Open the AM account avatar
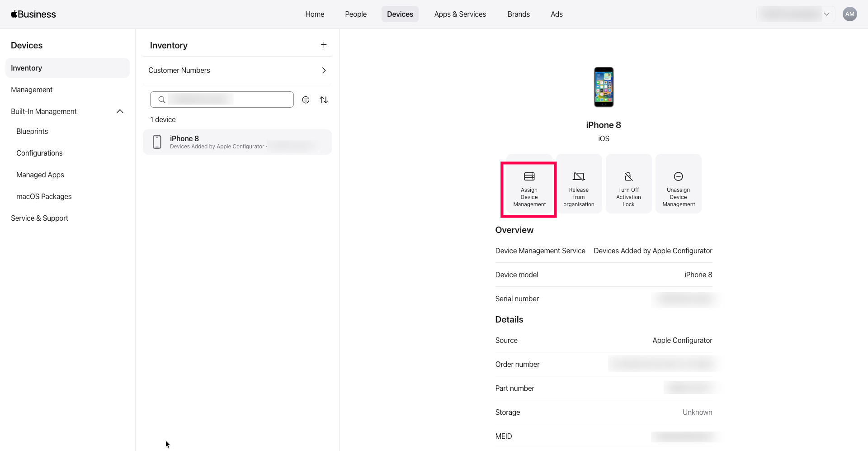868x451 pixels. click(849, 14)
